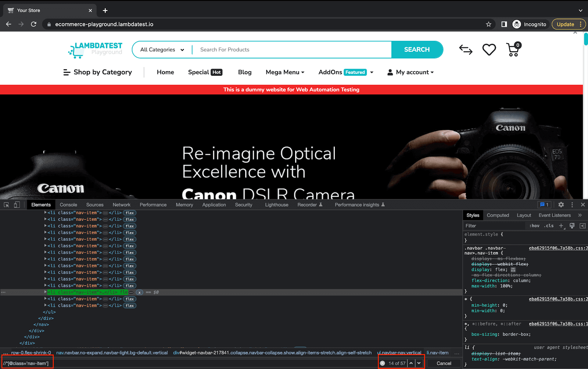Image resolution: width=588 pixels, height=369 pixels.
Task: Open the shopping cart icon
Action: 513,50
